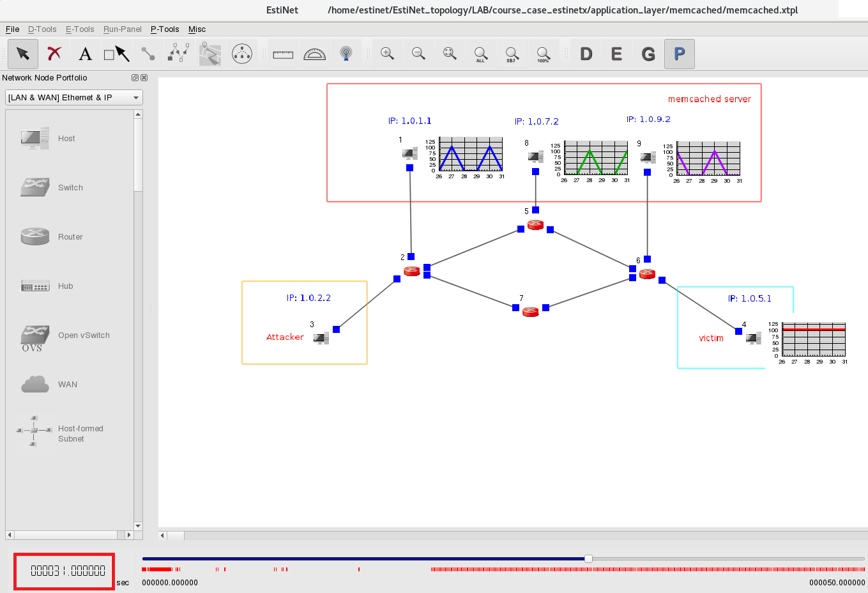Zoom in on the topology
Image resolution: width=868 pixels, height=593 pixels.
[387, 54]
